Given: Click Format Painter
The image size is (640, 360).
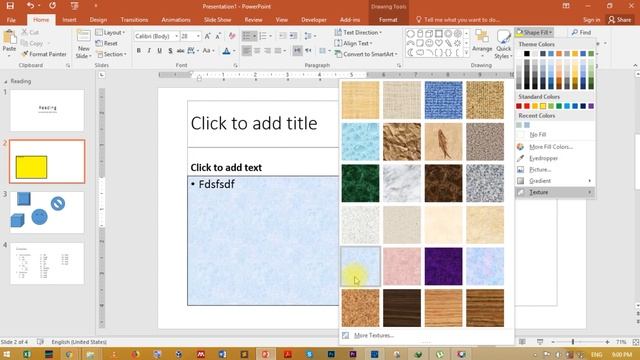Looking at the screenshot, I should pyautogui.click(x=44, y=54).
